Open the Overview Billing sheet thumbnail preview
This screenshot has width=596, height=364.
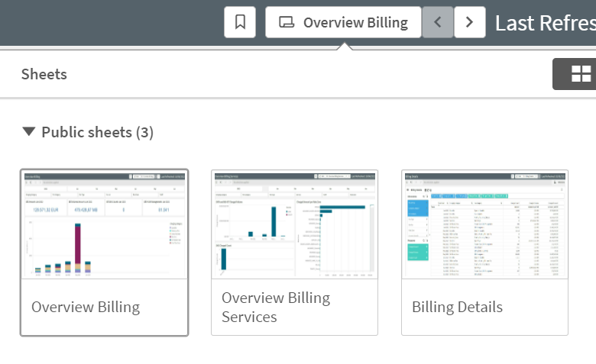coord(104,224)
